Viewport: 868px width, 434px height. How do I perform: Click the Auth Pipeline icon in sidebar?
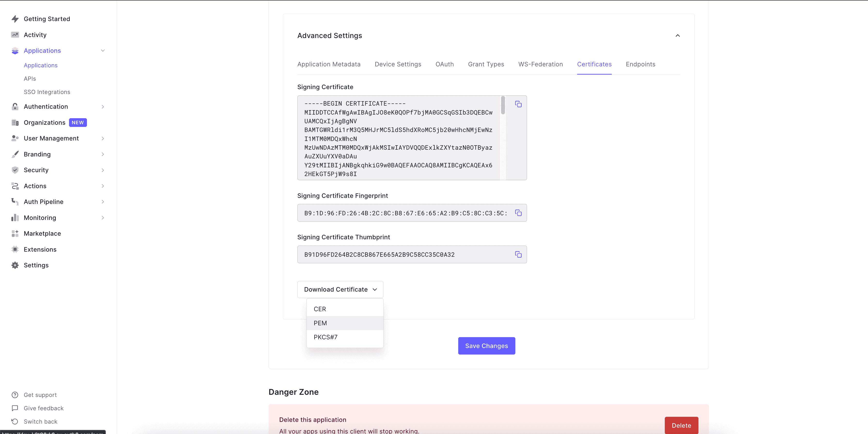(x=15, y=201)
